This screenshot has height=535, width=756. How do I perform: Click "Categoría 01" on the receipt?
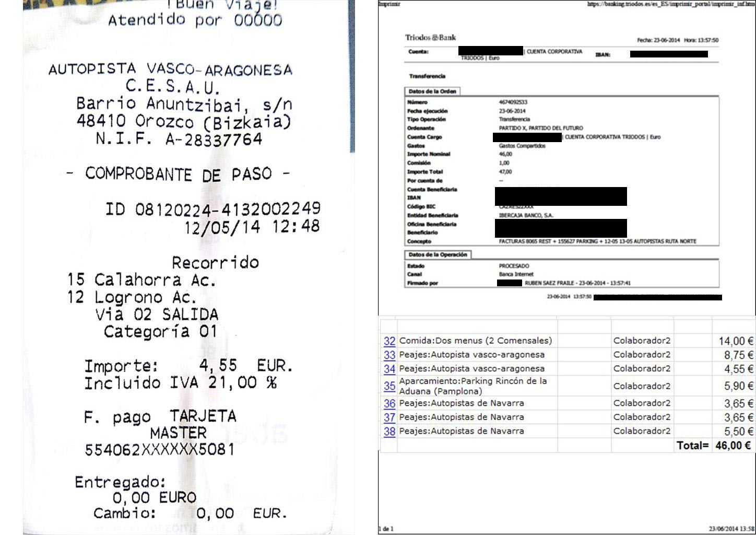[160, 332]
